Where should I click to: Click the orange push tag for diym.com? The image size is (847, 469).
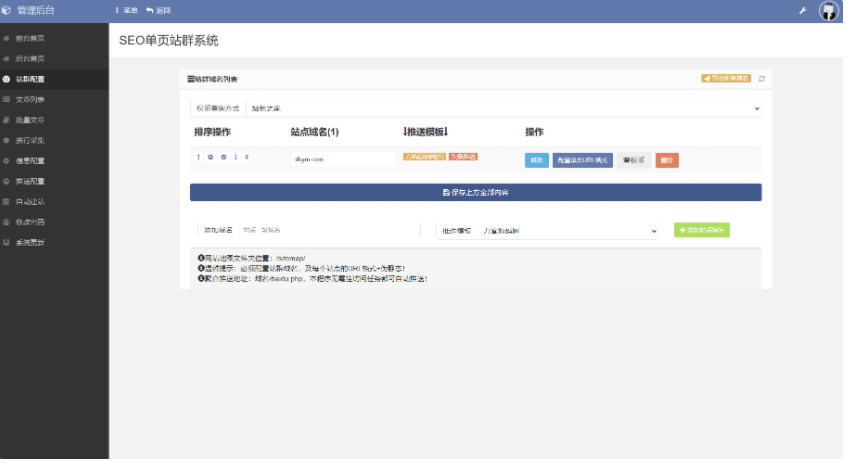[463, 157]
